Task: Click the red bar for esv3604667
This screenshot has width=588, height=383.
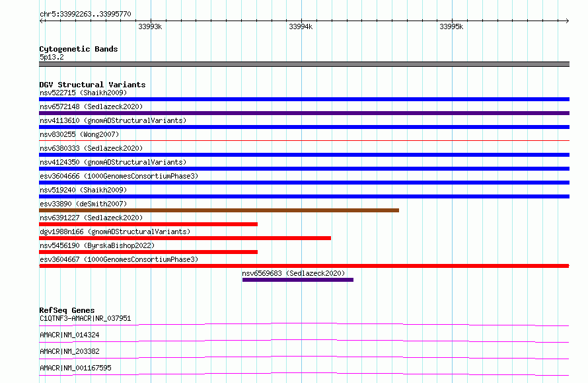Action: tap(304, 266)
